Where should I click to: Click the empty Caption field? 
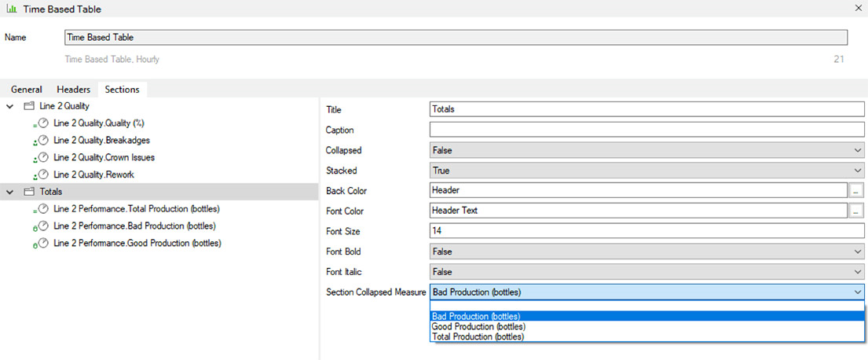[x=646, y=130]
